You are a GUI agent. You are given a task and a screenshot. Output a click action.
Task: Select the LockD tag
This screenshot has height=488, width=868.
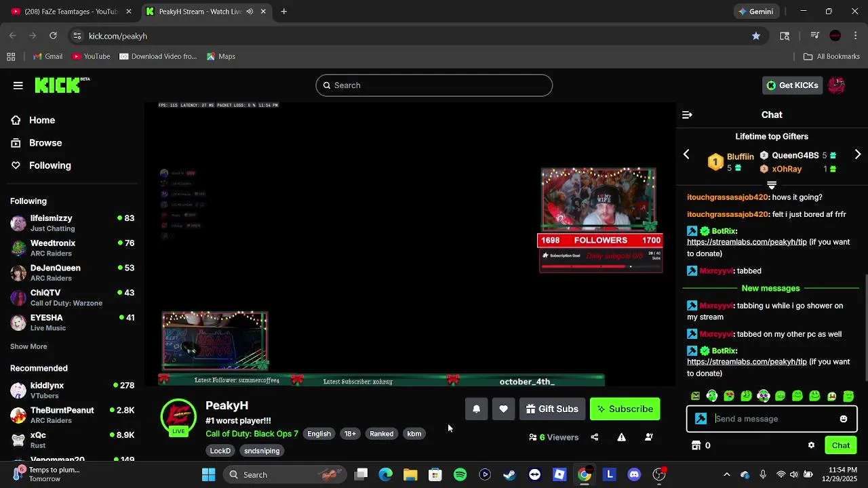click(x=220, y=451)
